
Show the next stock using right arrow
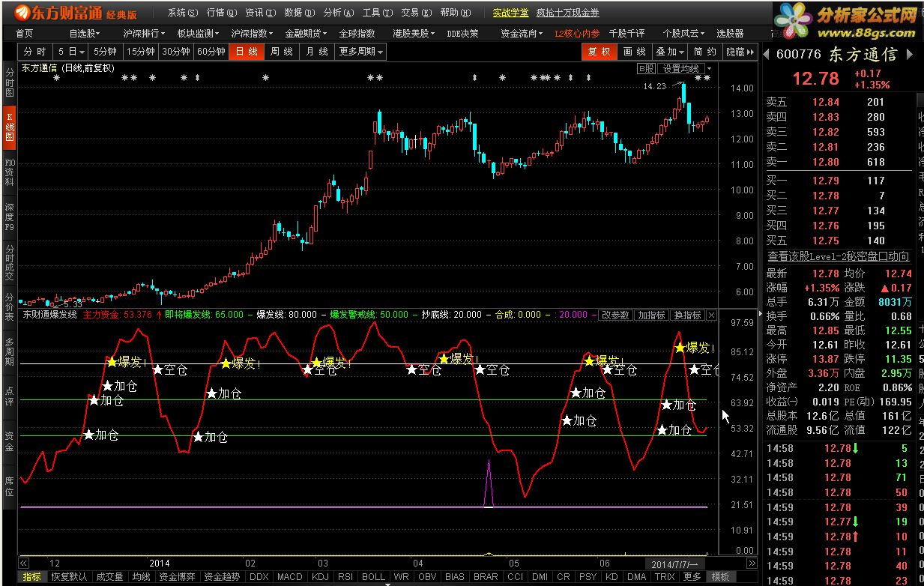click(911, 54)
